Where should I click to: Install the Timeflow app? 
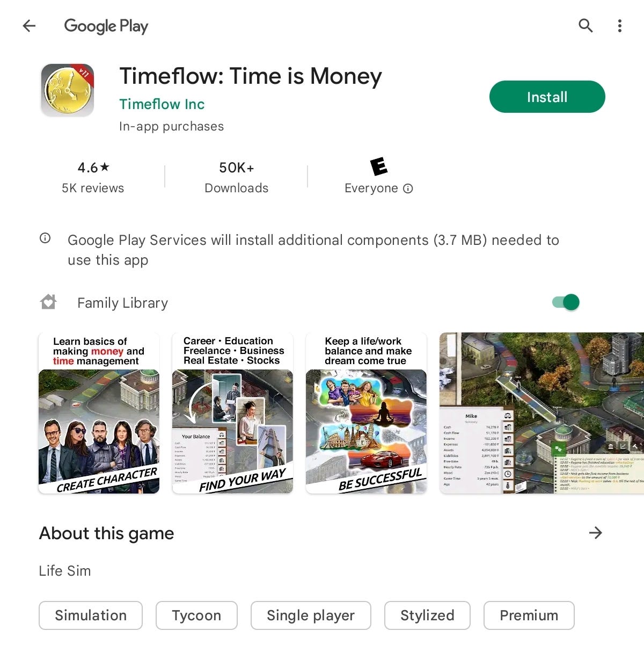point(547,97)
